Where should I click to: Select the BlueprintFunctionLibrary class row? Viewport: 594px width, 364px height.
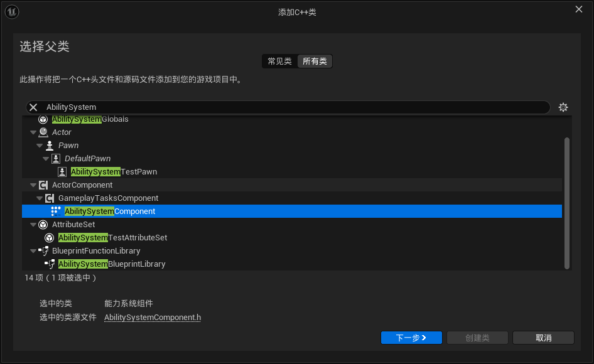point(292,251)
